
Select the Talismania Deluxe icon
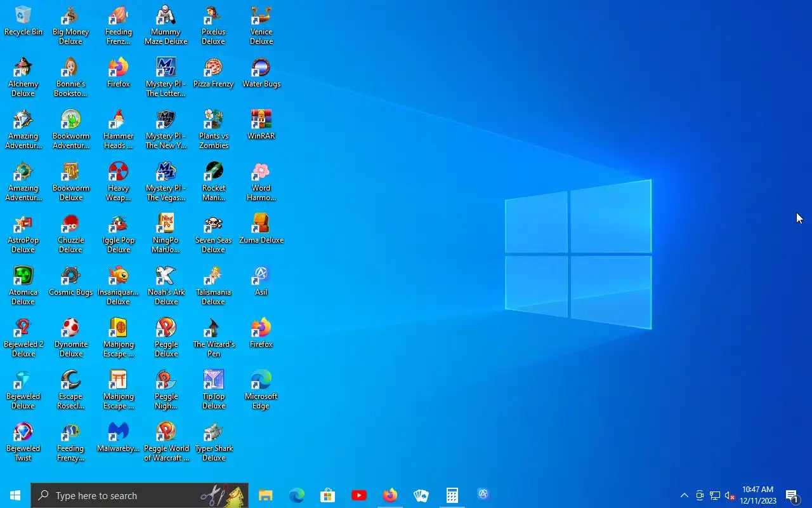pos(214,286)
